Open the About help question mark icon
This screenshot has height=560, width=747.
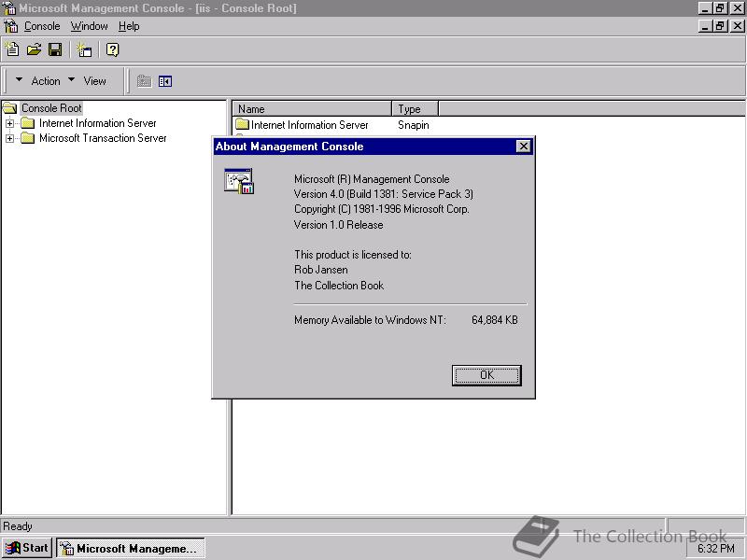pos(112,49)
